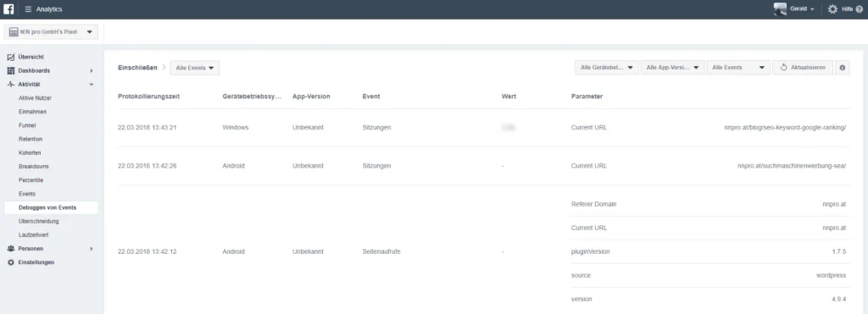
Task: Click timestamp 22.03.2018 13:43:21
Action: (x=147, y=128)
